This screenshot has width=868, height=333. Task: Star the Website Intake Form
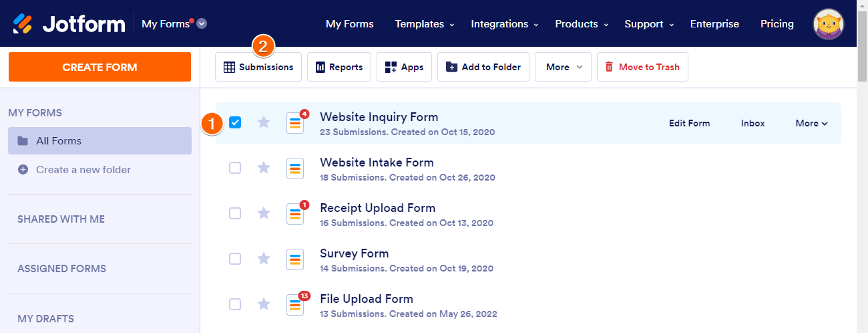[x=264, y=168]
